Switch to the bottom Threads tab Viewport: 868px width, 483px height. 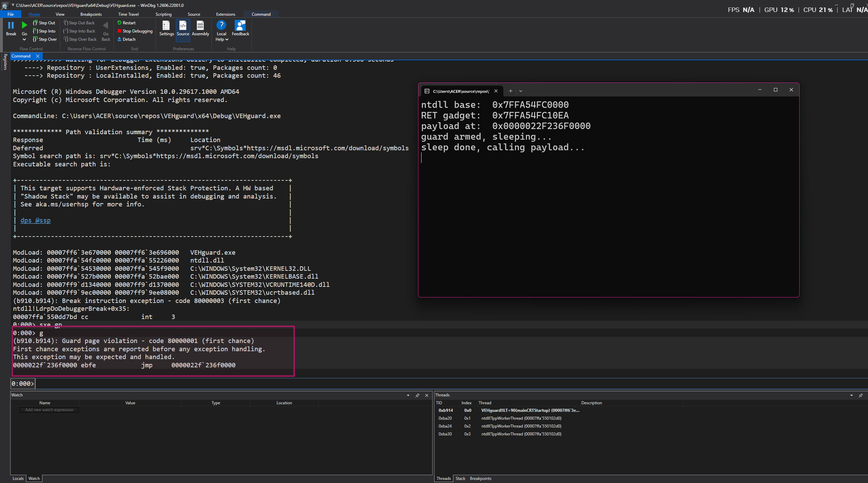[x=443, y=478]
